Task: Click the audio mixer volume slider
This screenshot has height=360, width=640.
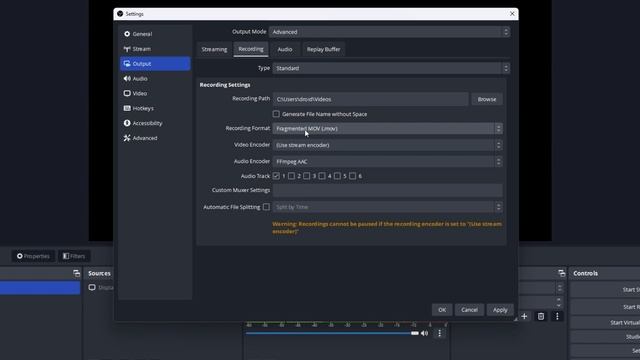Action: click(332, 333)
